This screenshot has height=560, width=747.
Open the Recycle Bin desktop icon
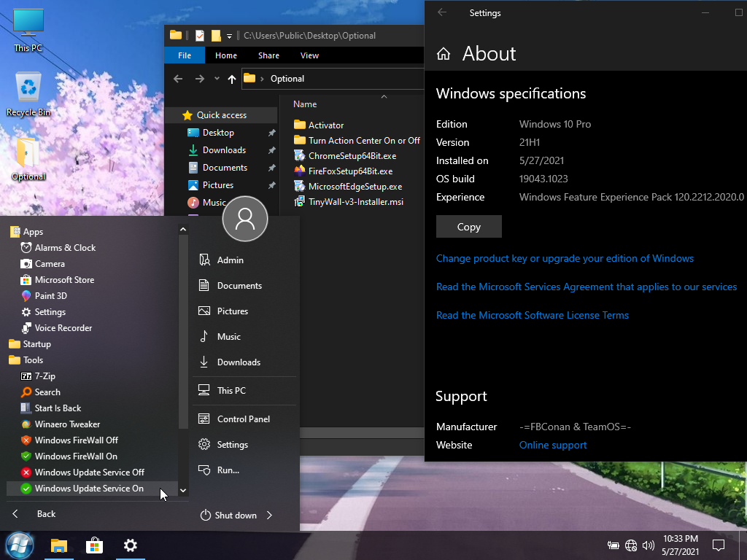click(28, 95)
